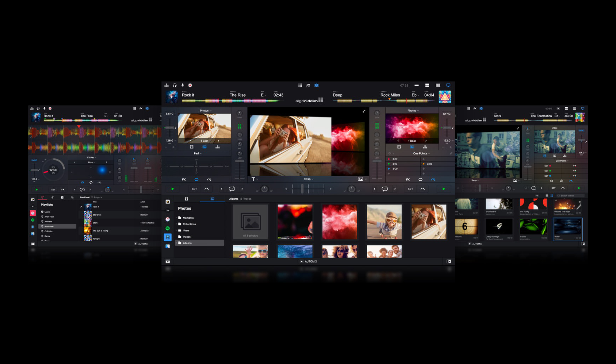
Task: Open the iTunes music library source
Action: tap(167, 220)
